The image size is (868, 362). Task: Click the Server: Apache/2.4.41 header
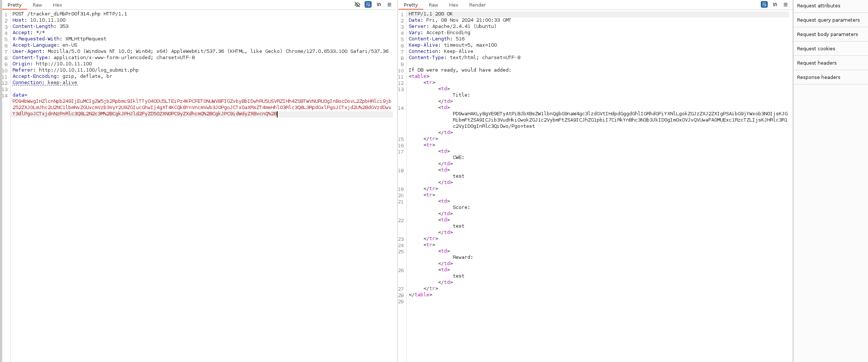click(x=452, y=26)
